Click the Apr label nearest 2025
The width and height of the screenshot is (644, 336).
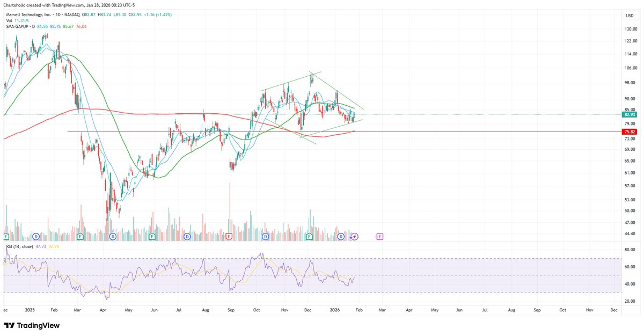(x=103, y=310)
